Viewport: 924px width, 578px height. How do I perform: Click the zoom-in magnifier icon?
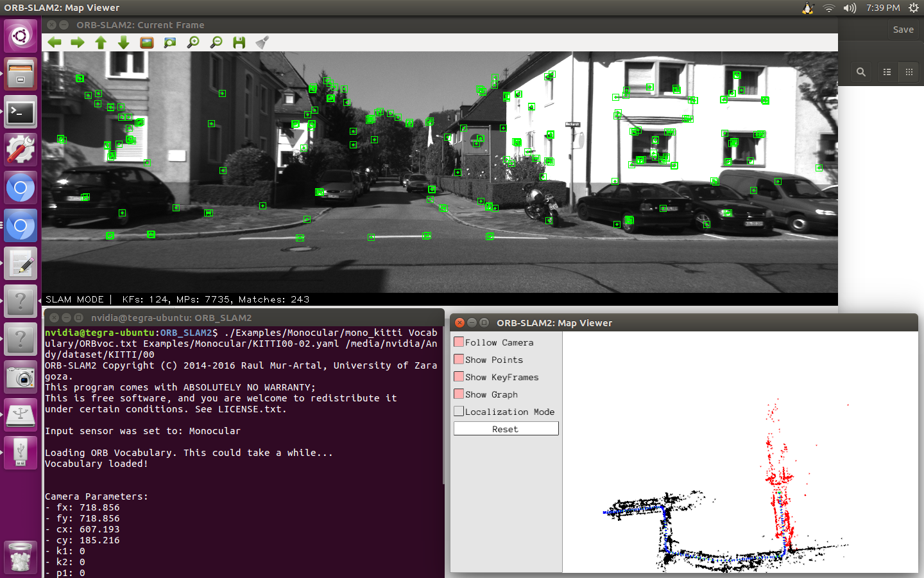click(x=193, y=42)
